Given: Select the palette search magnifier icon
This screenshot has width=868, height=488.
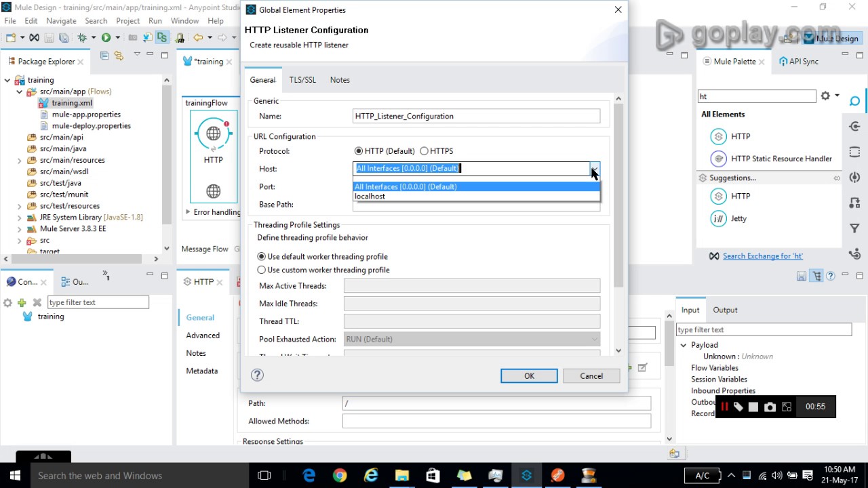Looking at the screenshot, I should tap(854, 101).
